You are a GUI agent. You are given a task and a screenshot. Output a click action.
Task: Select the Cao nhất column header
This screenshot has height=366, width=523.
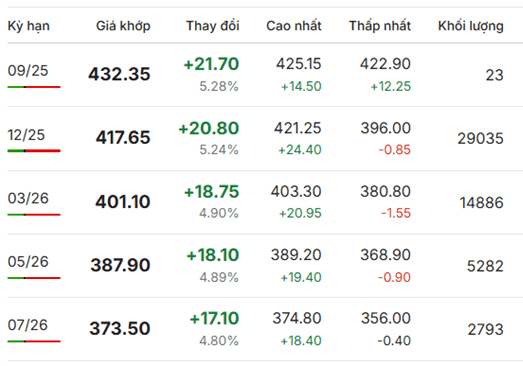[x=294, y=26]
